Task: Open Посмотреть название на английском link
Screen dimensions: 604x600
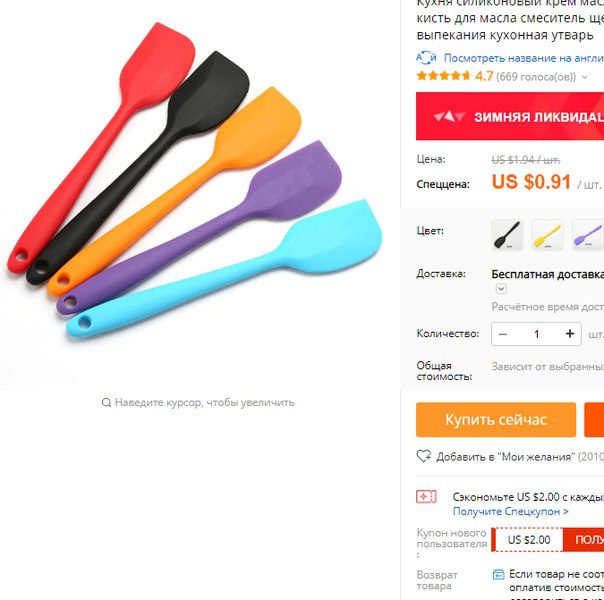Action: click(x=524, y=58)
